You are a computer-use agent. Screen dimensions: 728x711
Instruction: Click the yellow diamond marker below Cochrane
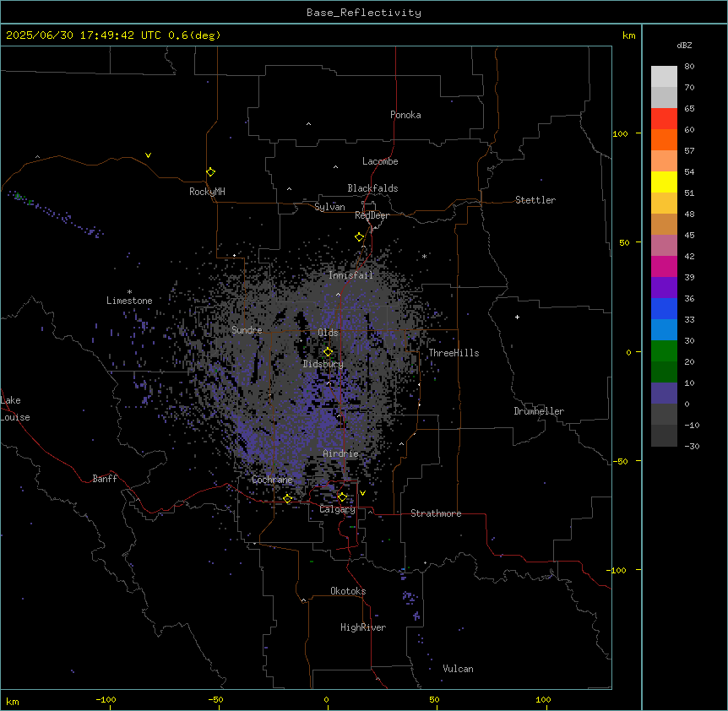coord(287,499)
